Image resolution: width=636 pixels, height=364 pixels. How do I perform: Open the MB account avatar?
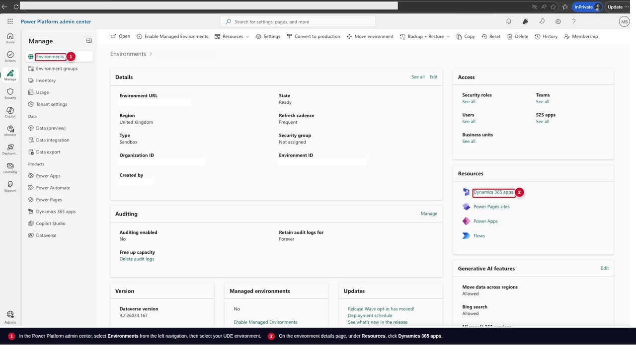tap(624, 21)
